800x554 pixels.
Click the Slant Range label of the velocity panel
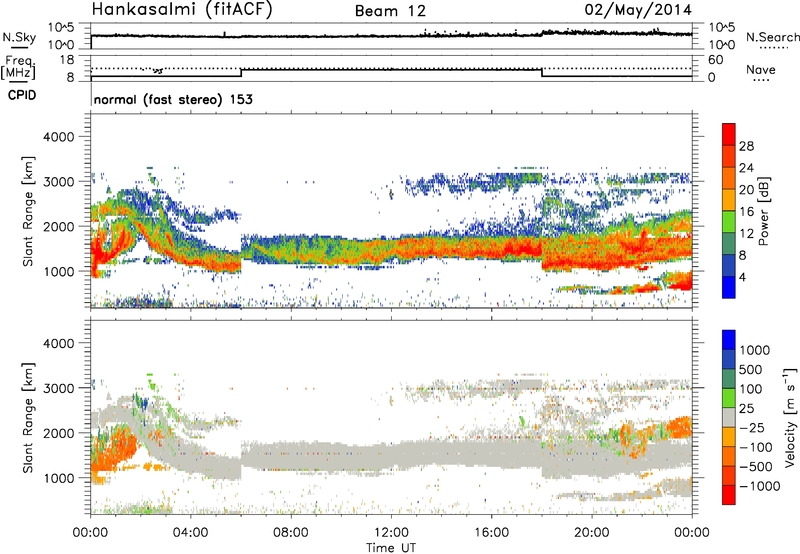click(28, 417)
